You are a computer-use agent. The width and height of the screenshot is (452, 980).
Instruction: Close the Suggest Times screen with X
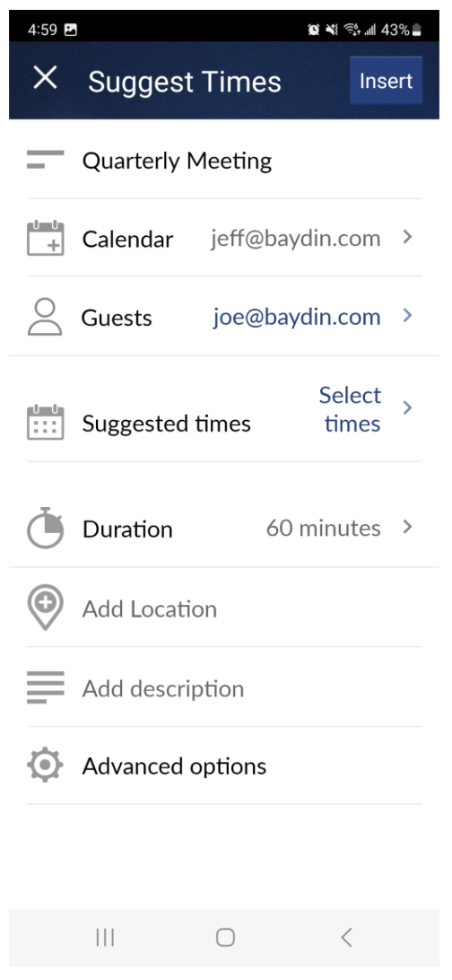(45, 79)
